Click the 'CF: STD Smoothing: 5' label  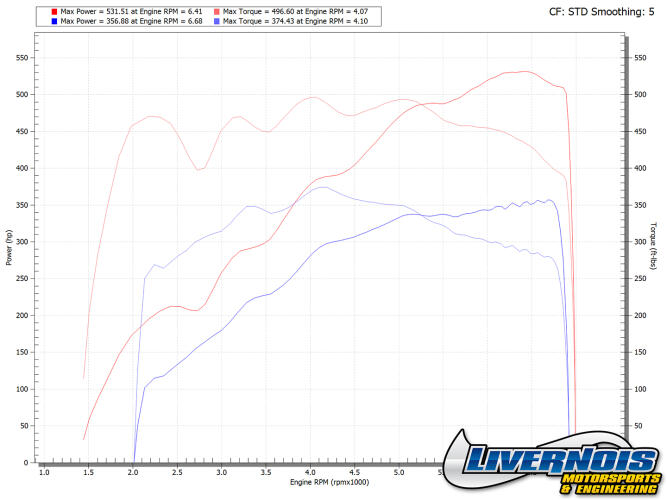coord(601,12)
